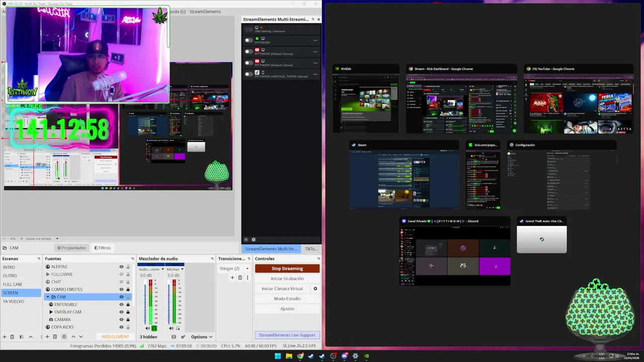Add a transition with the plus icon
Viewport: 644px width, 362px height.
232,278
